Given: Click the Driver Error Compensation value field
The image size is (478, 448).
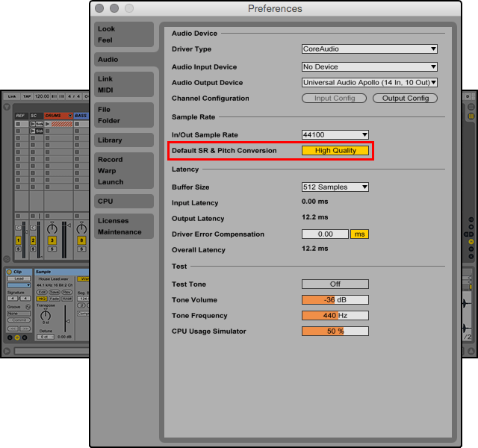Looking at the screenshot, I should click(x=325, y=234).
